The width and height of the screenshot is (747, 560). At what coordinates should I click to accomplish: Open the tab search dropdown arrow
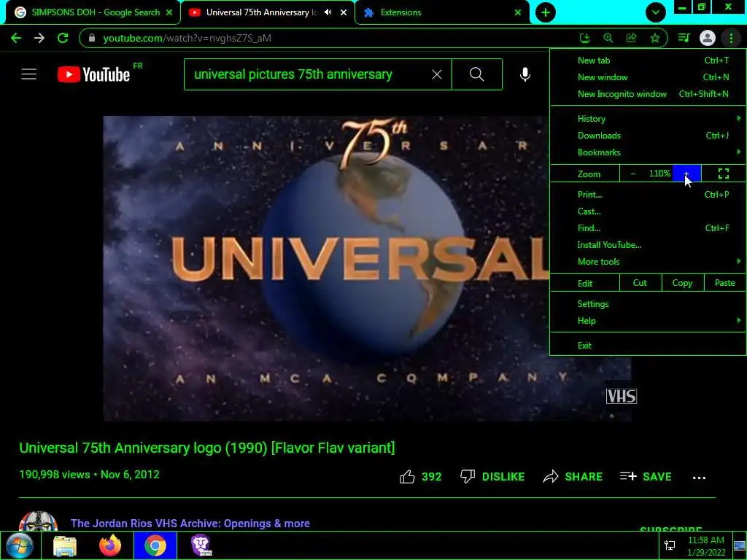pyautogui.click(x=656, y=12)
